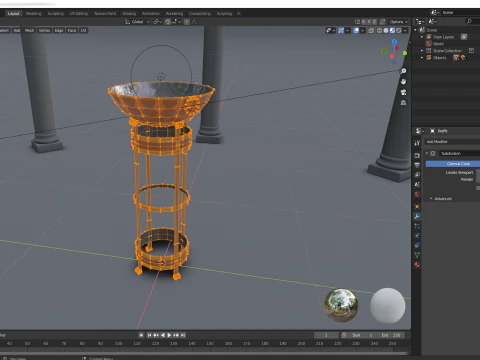This screenshot has height=360, width=480.
Task: Click Add Modifier button
Action: tap(452, 142)
